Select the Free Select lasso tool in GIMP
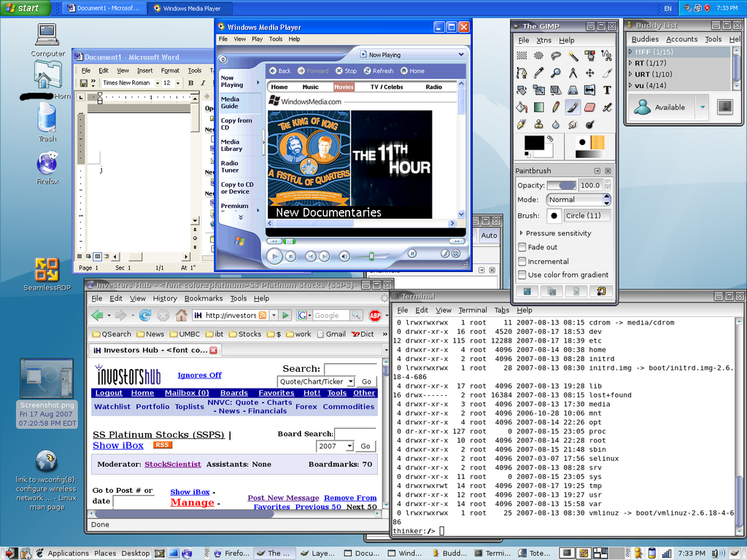 pyautogui.click(x=555, y=56)
